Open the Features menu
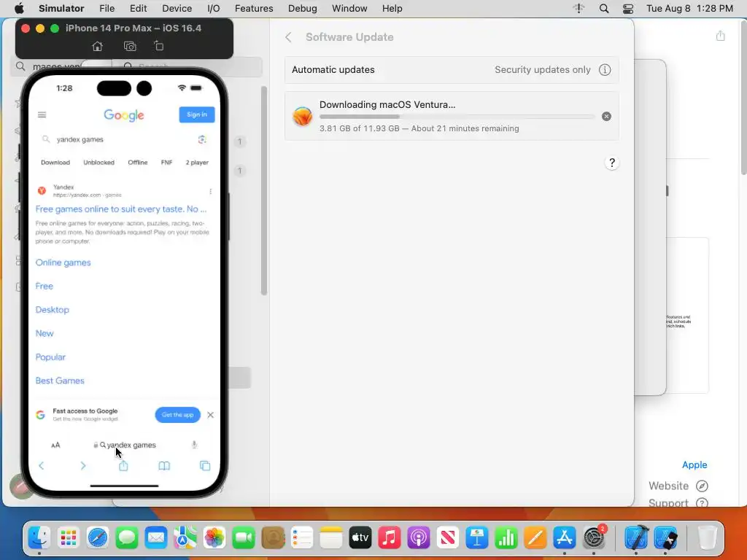The image size is (747, 560). click(x=254, y=9)
